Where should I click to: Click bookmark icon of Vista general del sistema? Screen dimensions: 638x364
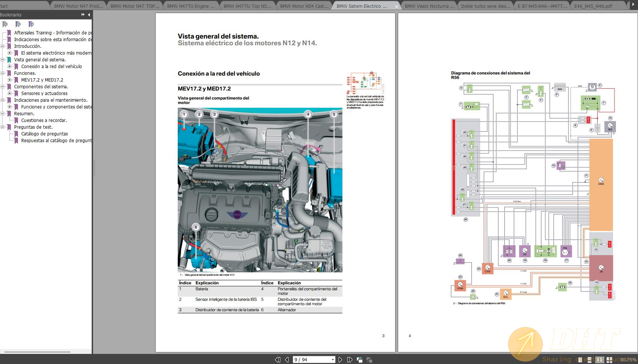[9, 60]
